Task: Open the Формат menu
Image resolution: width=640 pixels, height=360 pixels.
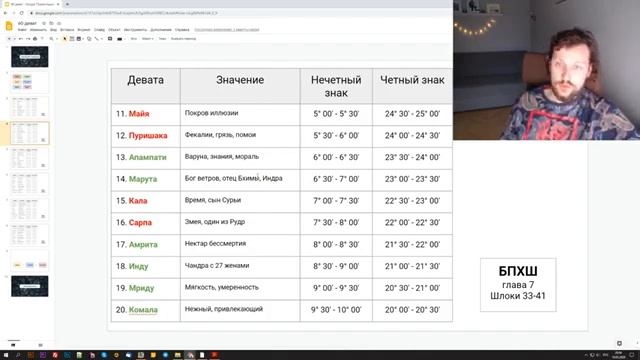Action: point(84,30)
